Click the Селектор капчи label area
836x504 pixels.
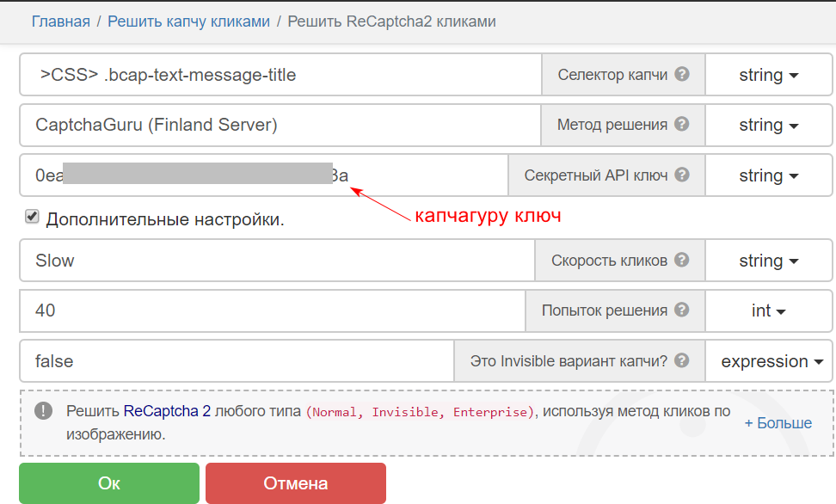click(x=613, y=74)
